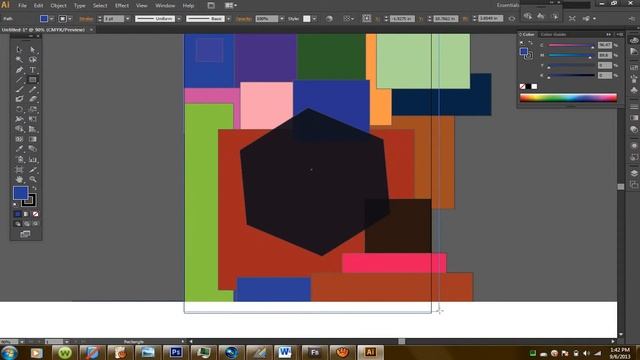This screenshot has height=360, width=640.
Task: Swap fill and stroke arrow in toolbox
Action: [x=34, y=189]
